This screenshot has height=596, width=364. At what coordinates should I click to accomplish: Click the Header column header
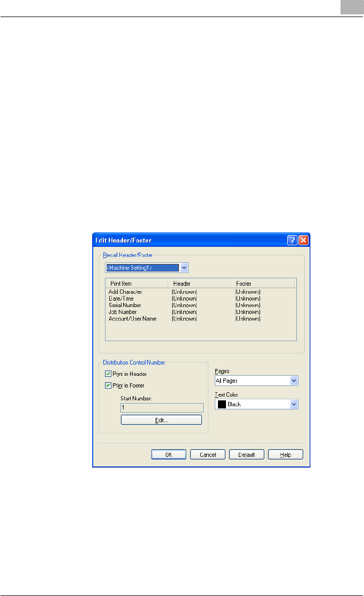(x=200, y=284)
